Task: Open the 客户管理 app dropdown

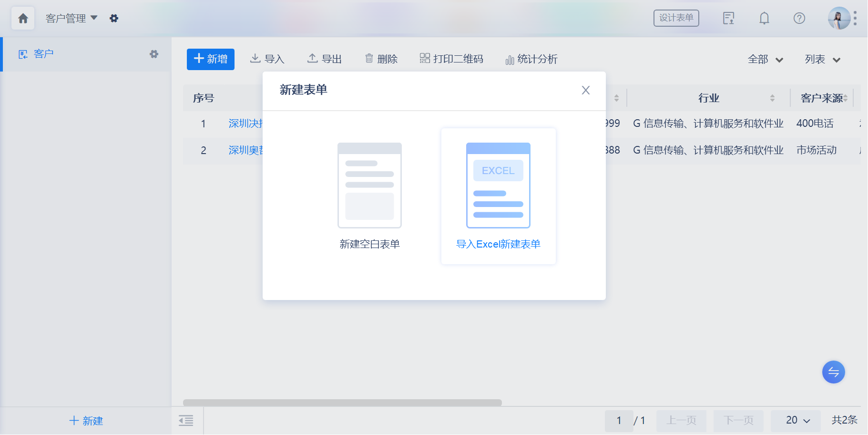Action: point(71,18)
